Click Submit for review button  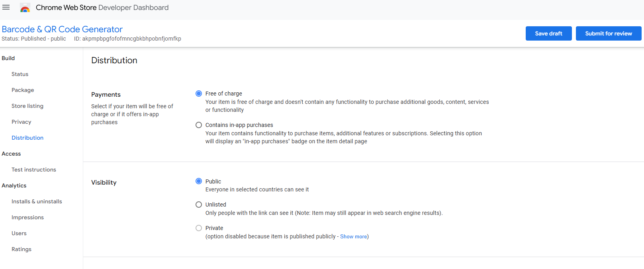tap(609, 33)
